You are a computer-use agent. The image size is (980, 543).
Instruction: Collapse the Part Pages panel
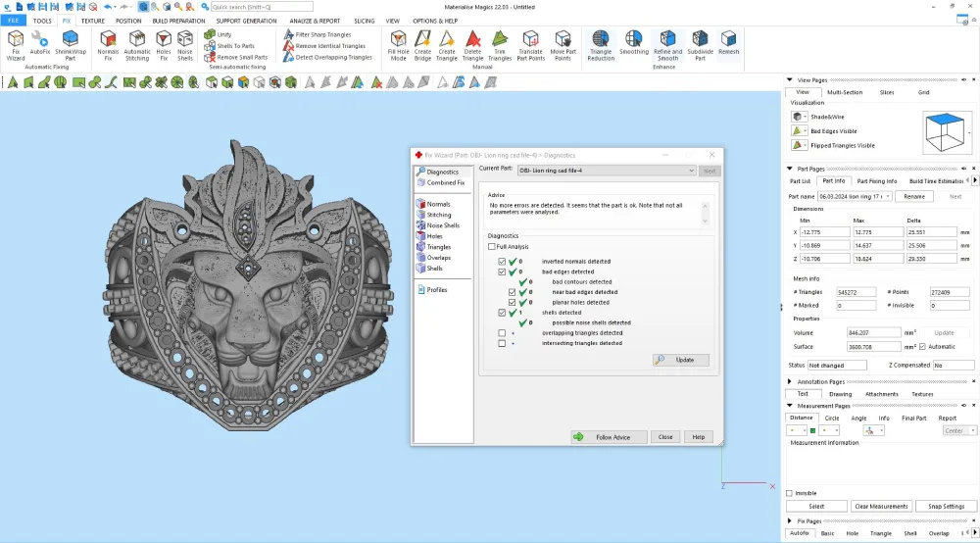[x=790, y=169]
